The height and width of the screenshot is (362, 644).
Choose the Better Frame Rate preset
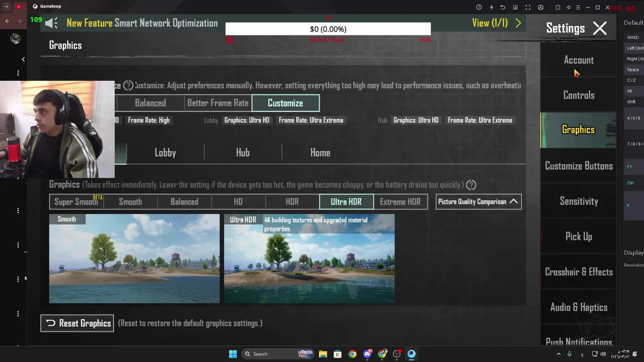pos(218,103)
